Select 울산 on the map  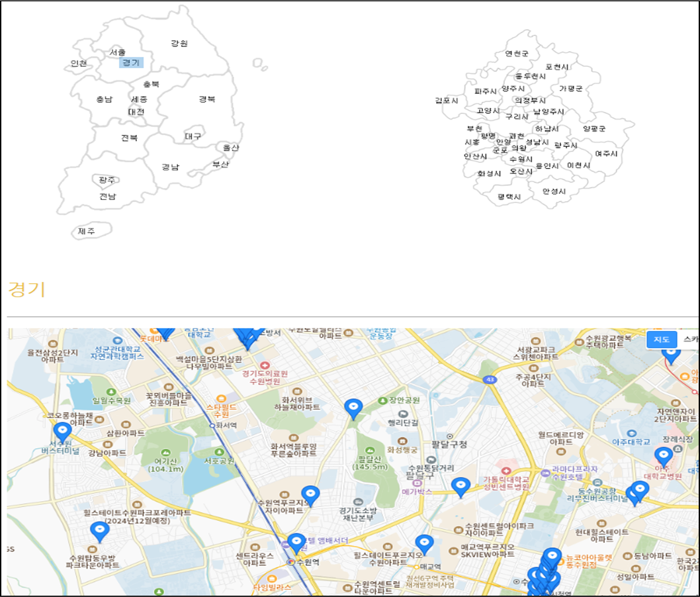point(231,148)
